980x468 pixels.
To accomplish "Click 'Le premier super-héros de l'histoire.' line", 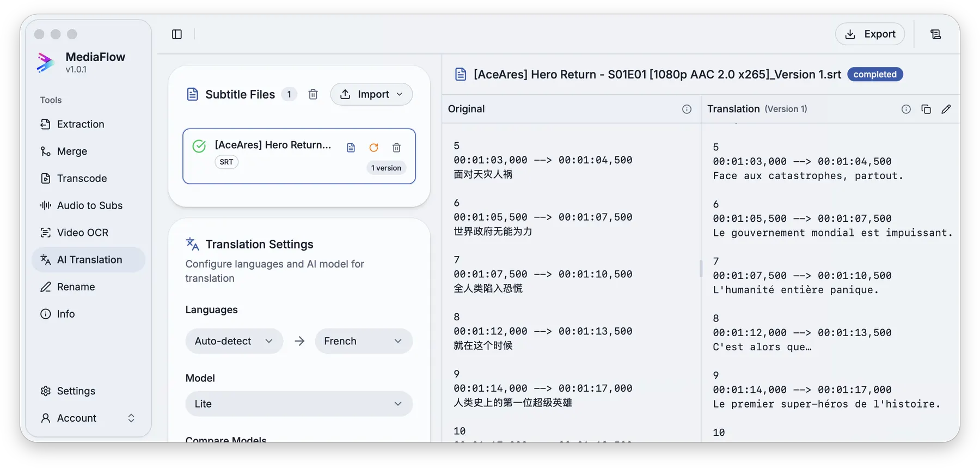I will (826, 404).
